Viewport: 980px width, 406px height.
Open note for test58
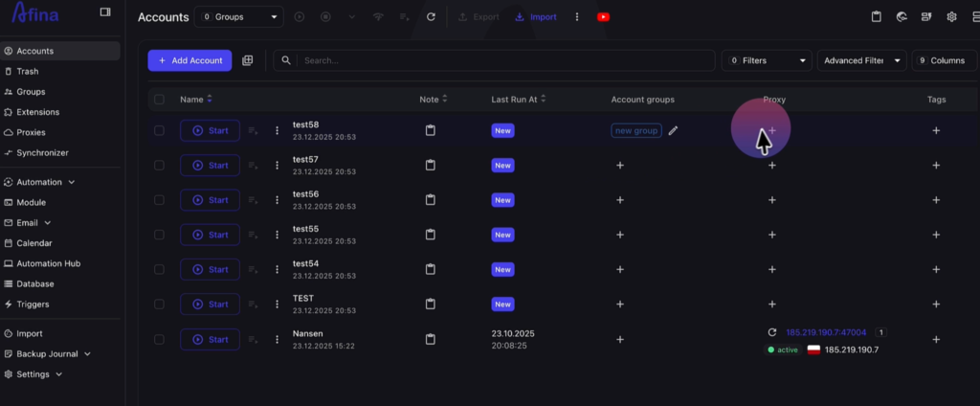coord(430,130)
